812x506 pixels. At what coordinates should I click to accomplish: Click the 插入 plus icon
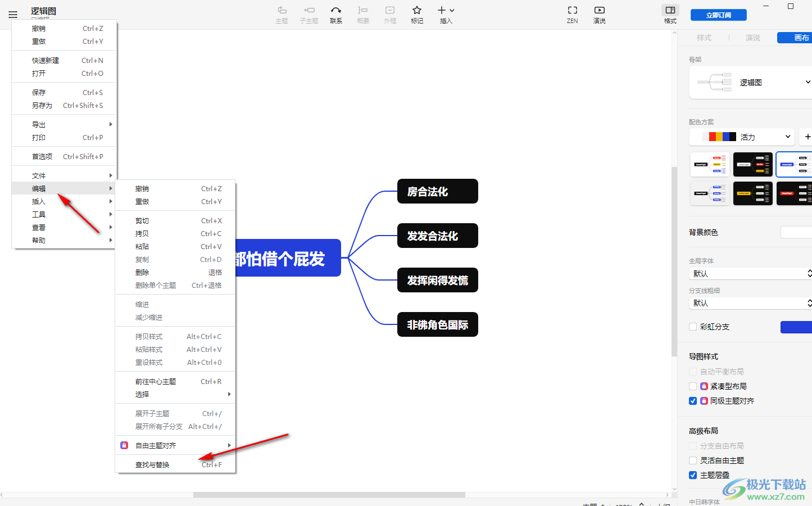pos(442,10)
